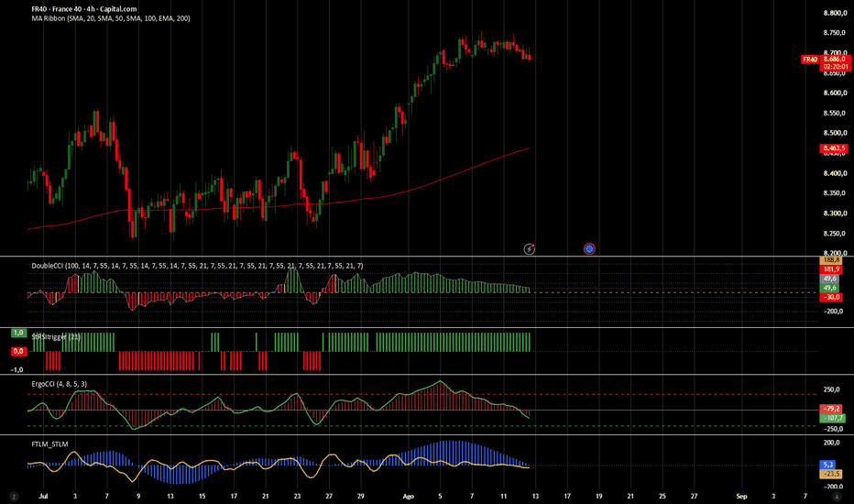Click the -1,0 StRSItrigger scale label

(x=16, y=370)
